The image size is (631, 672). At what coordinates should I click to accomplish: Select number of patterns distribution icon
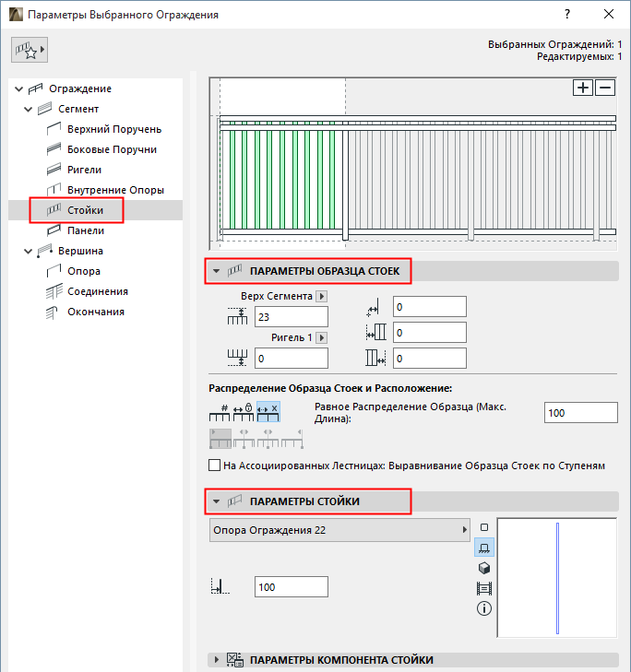click(220, 412)
